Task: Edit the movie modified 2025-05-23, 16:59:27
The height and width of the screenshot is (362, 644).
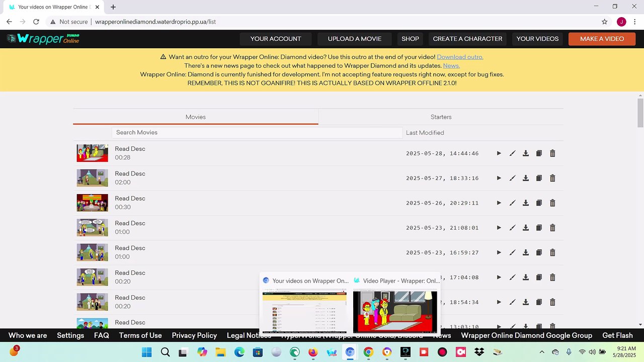Action: (512, 252)
